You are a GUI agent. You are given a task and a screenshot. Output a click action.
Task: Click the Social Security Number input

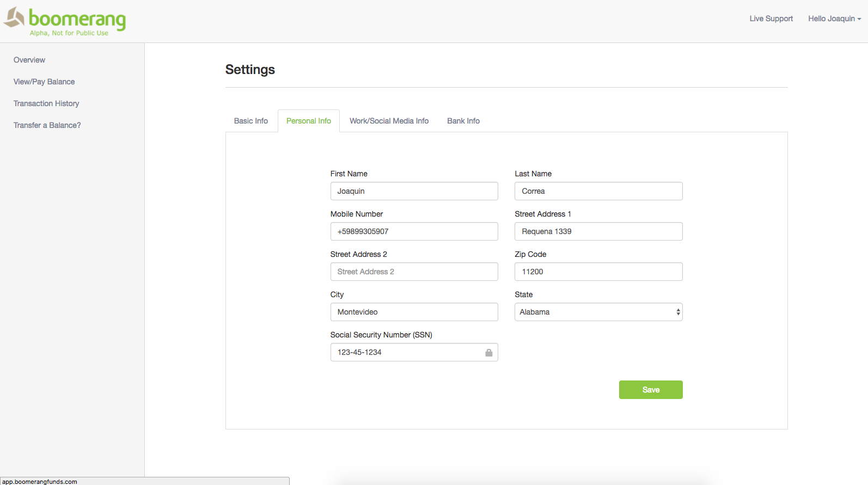click(x=414, y=352)
